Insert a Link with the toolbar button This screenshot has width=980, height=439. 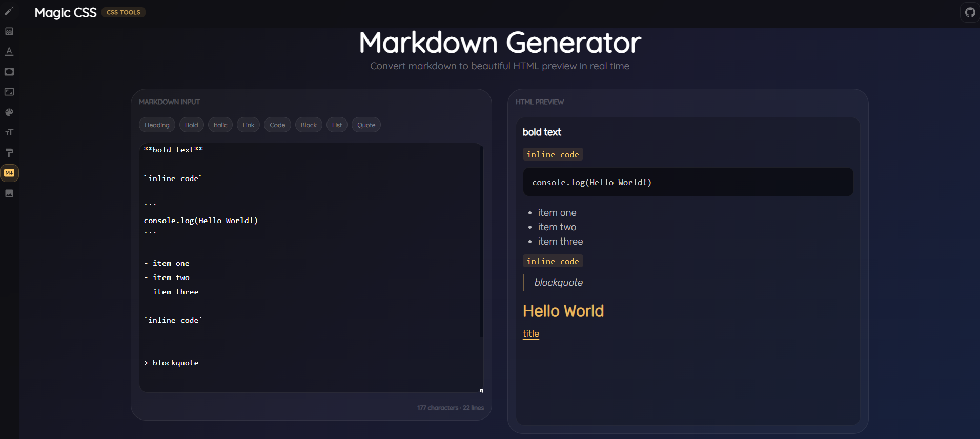click(x=249, y=125)
